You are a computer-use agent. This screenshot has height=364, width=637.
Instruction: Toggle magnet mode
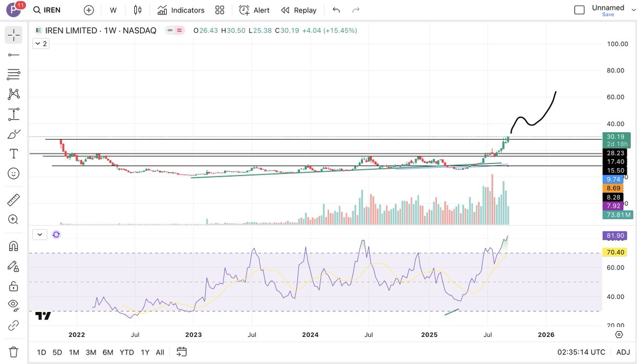tap(14, 246)
